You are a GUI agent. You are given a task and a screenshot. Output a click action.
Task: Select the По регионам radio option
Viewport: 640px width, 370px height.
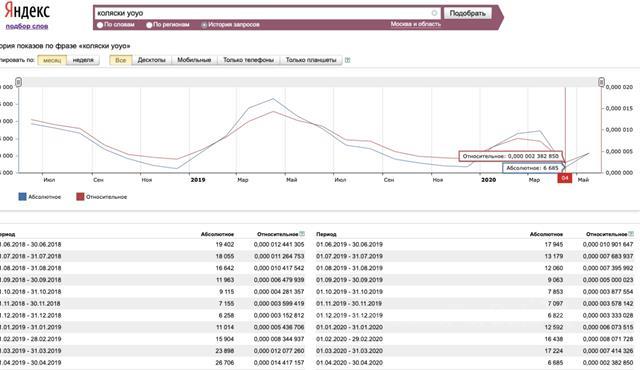point(149,25)
